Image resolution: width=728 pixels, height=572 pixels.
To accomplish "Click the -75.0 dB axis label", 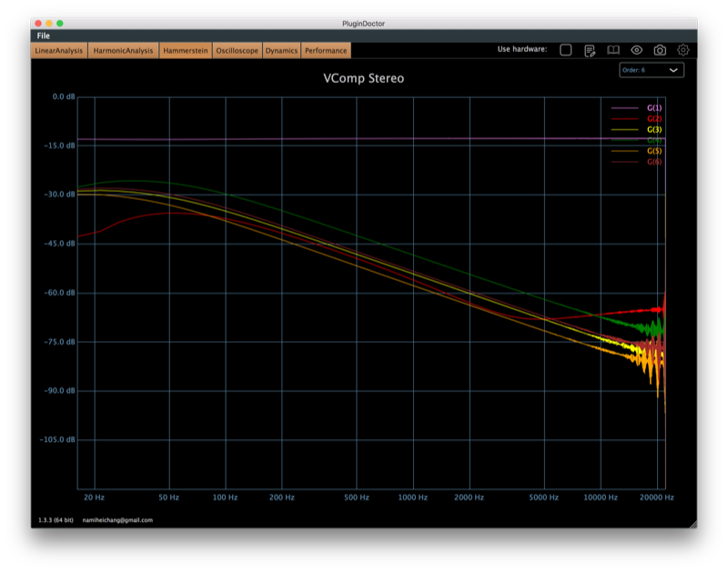I will pos(59,342).
